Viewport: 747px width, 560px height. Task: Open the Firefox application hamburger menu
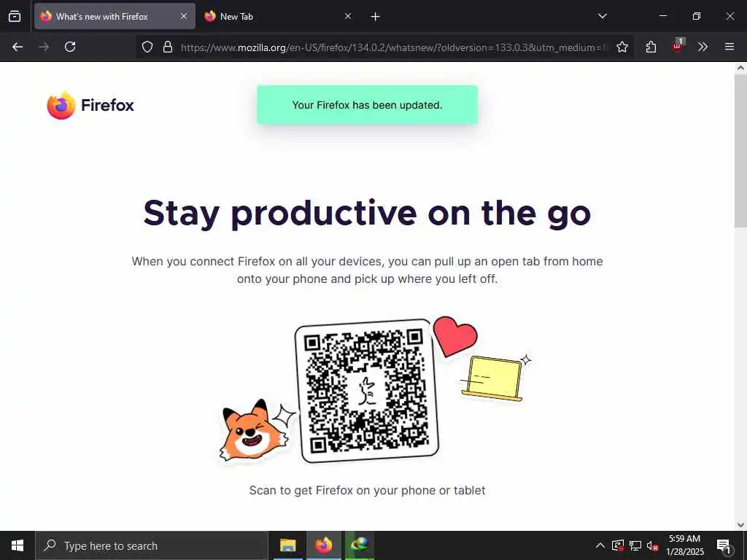[x=729, y=47]
